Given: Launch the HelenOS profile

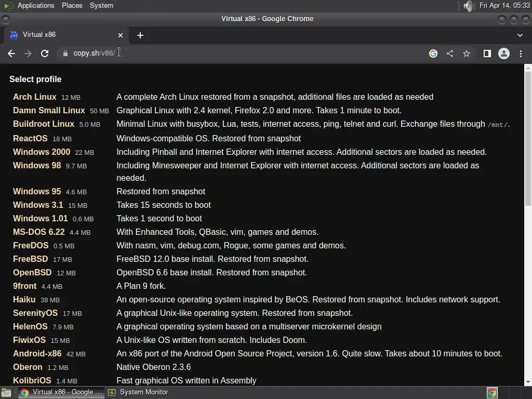Looking at the screenshot, I should pos(30,327).
